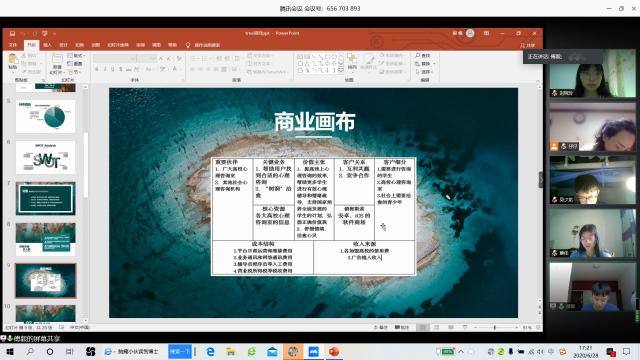The image size is (640, 360).
Task: Click the Arrange icon in drawing group
Action: [x=352, y=60]
